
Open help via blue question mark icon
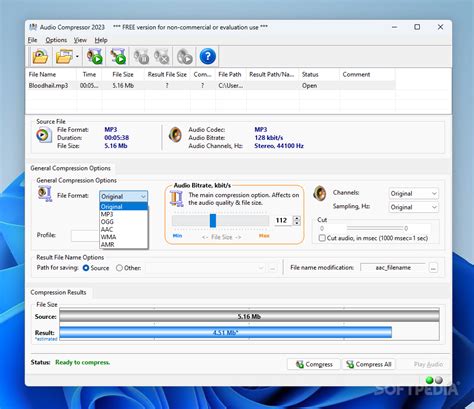[207, 56]
